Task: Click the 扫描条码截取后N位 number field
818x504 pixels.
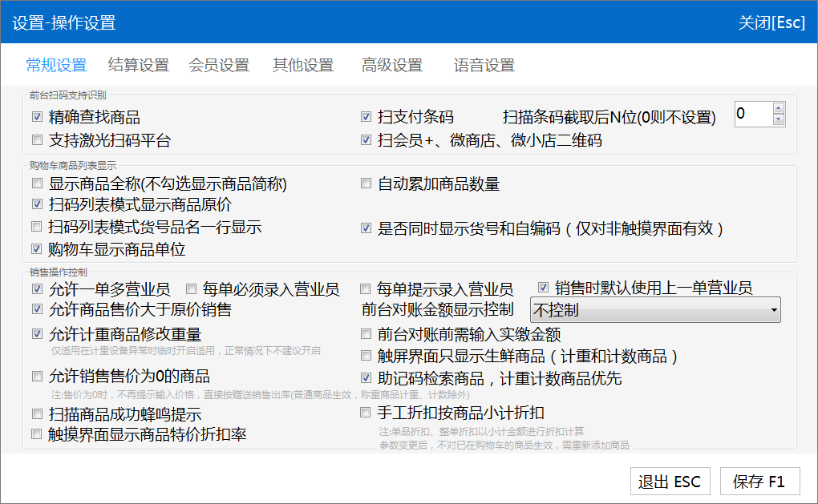Action: pos(752,114)
